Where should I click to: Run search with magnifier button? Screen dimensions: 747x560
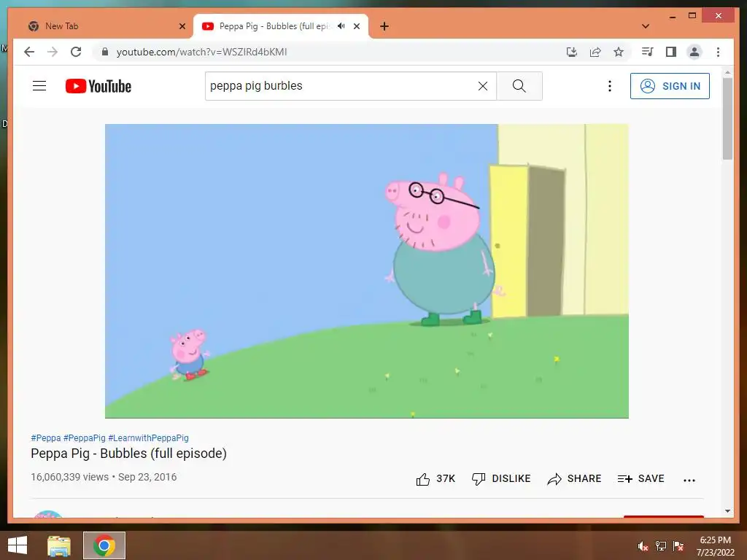519,86
